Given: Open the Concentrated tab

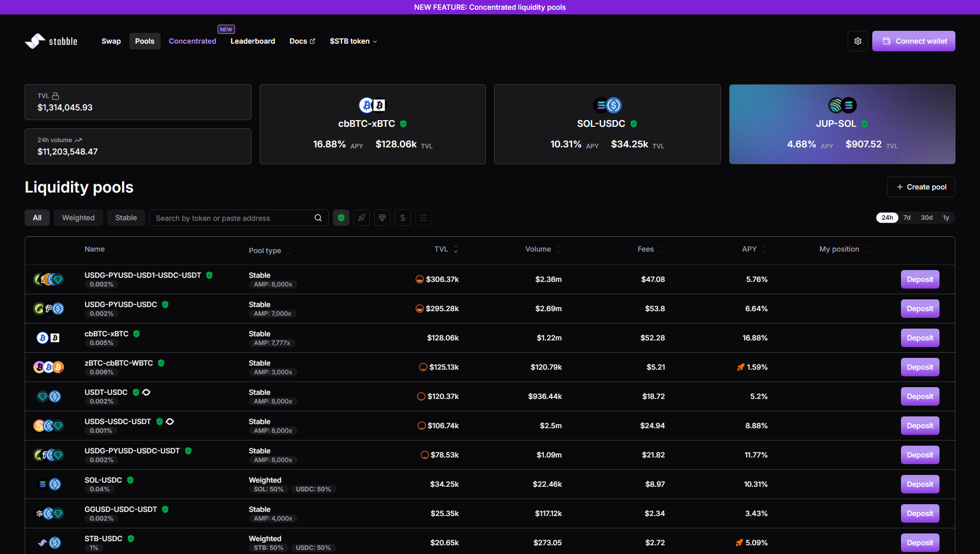Looking at the screenshot, I should coord(192,41).
